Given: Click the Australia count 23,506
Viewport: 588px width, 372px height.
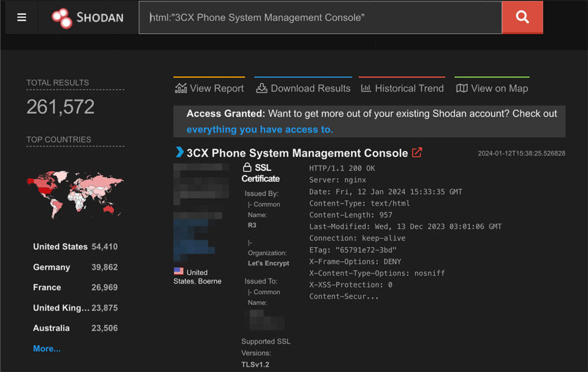Looking at the screenshot, I should click(105, 328).
